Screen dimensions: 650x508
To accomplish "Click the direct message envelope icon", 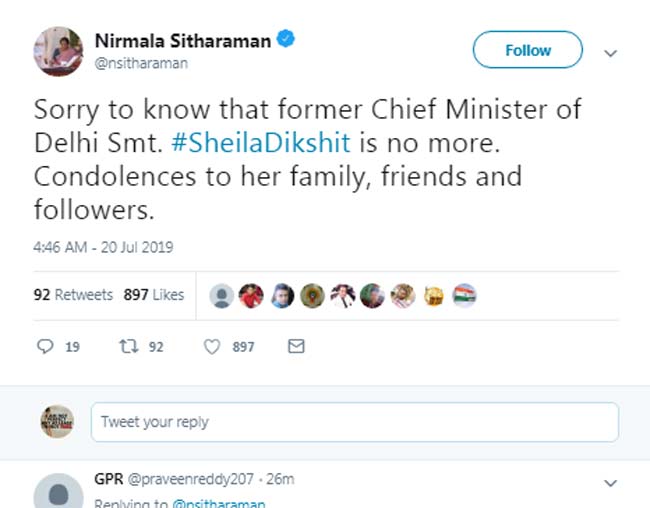I will [x=295, y=347].
